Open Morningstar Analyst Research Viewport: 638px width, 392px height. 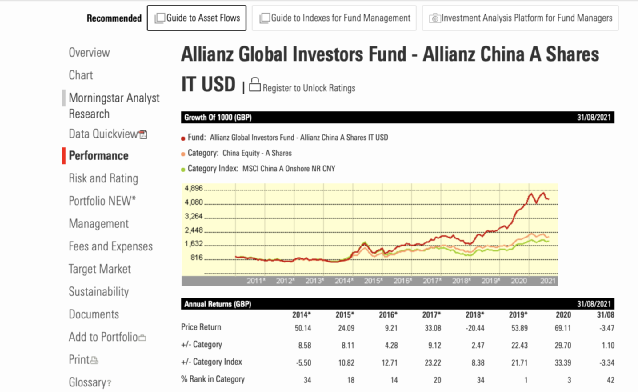(x=114, y=105)
